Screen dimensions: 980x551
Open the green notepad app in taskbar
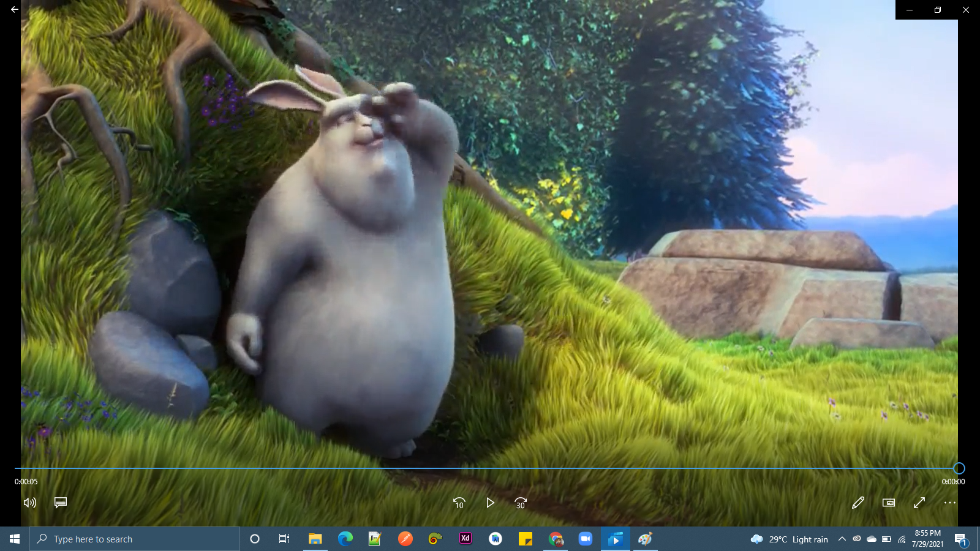pos(375,539)
